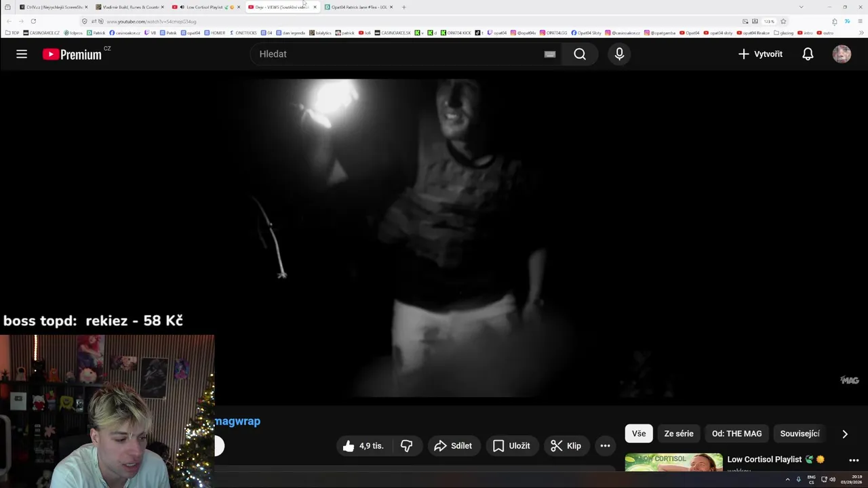Like the video with thumbs up

click(x=363, y=445)
